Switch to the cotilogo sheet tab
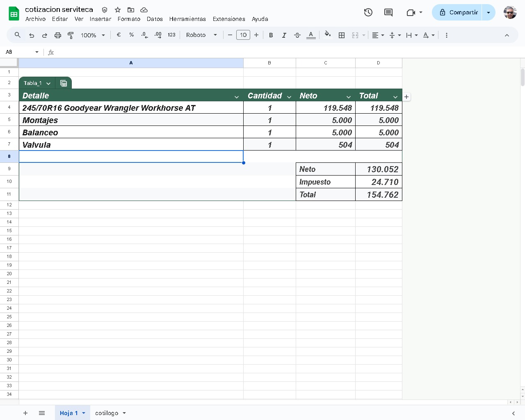This screenshot has width=525, height=420. coord(107,413)
